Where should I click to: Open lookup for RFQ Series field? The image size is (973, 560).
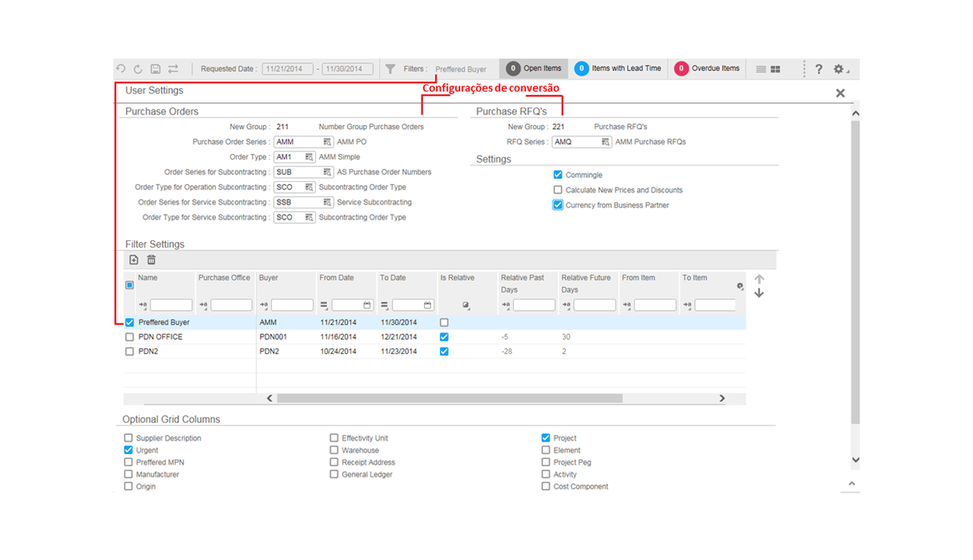tap(605, 142)
